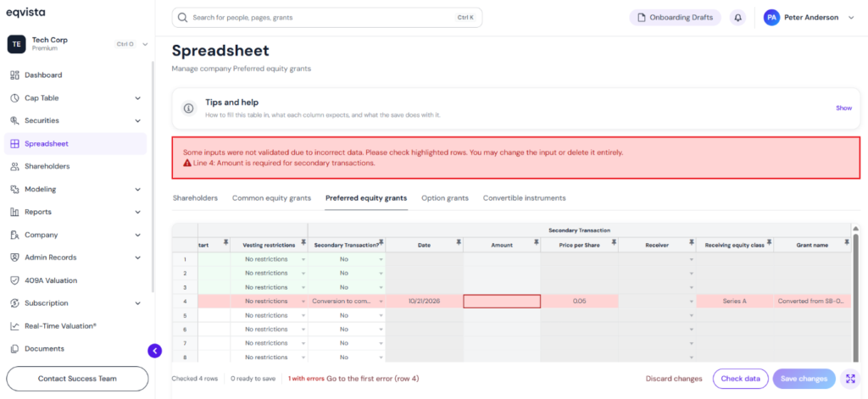Click the search magnifier icon
Image resolution: width=868 pixels, height=399 pixels.
182,18
